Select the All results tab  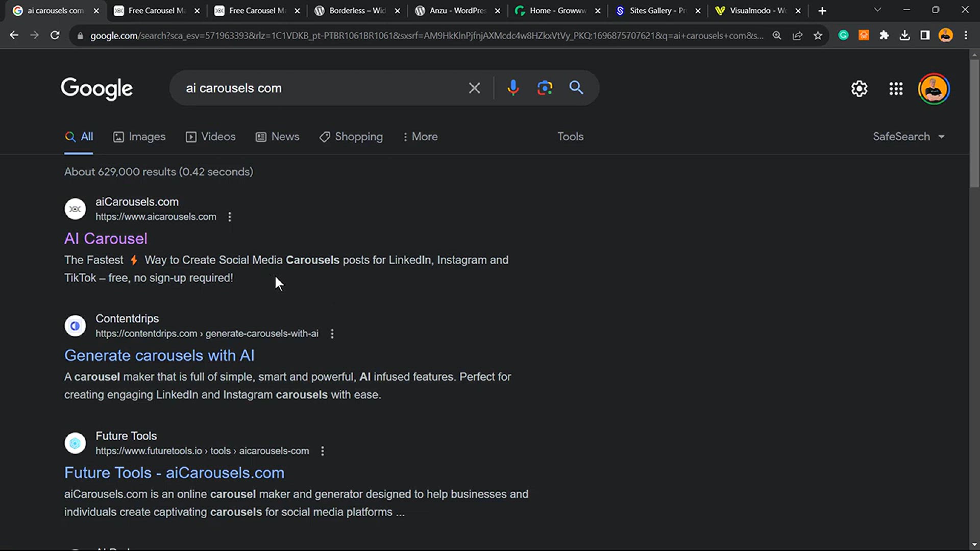click(x=79, y=137)
